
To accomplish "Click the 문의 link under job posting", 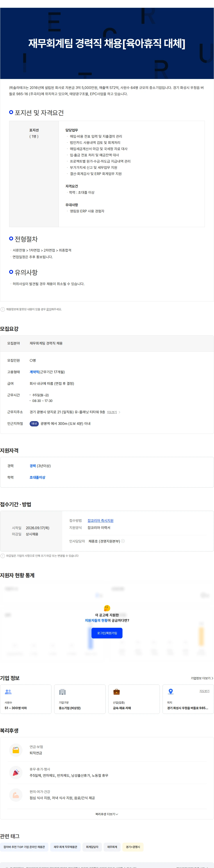I will (49, 309).
